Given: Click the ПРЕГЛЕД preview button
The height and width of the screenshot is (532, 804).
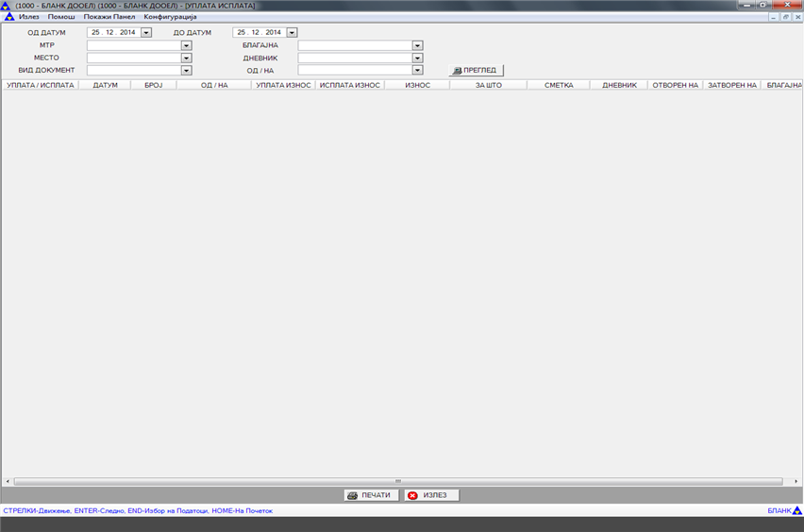Looking at the screenshot, I should click(477, 70).
